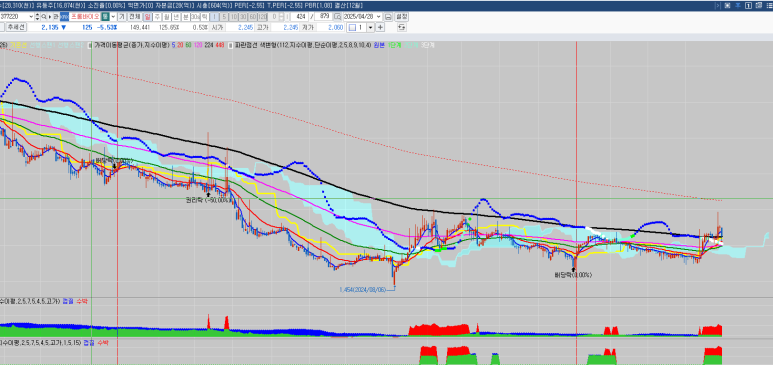Screen dimensions: 773x365
Task: Click the pin icon in the title bar
Action: click(x=738, y=5)
